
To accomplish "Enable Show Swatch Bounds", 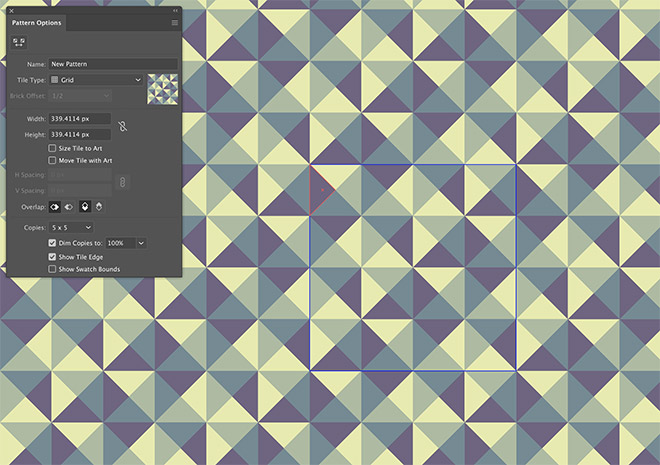I will tap(53, 269).
